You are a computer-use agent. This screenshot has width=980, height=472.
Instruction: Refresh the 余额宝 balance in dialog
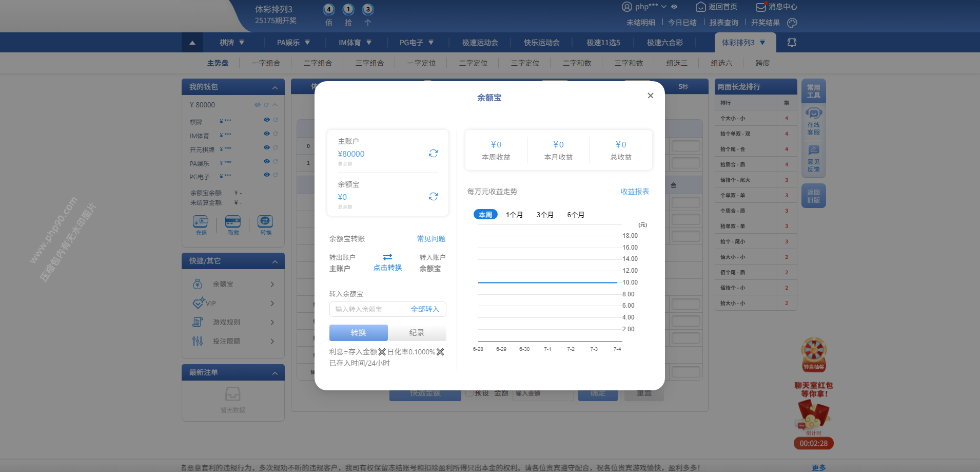tap(433, 197)
